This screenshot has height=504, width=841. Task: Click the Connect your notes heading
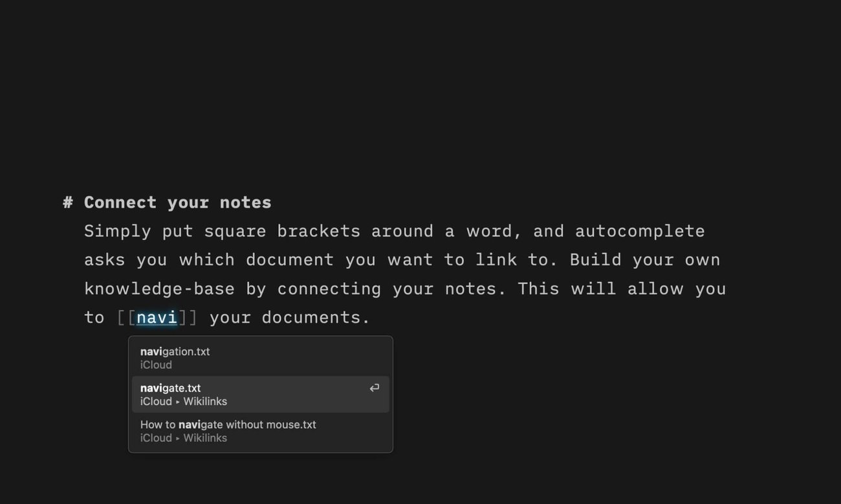tap(177, 202)
